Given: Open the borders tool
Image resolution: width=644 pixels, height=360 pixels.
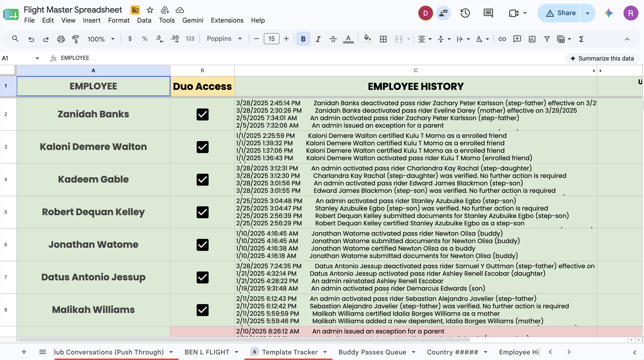Looking at the screenshot, I should coord(383,39).
